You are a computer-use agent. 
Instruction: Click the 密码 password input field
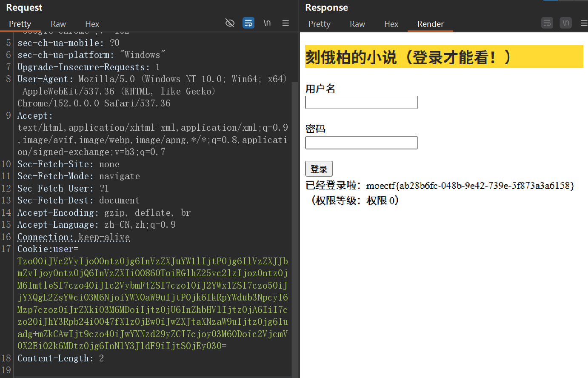coord(362,142)
